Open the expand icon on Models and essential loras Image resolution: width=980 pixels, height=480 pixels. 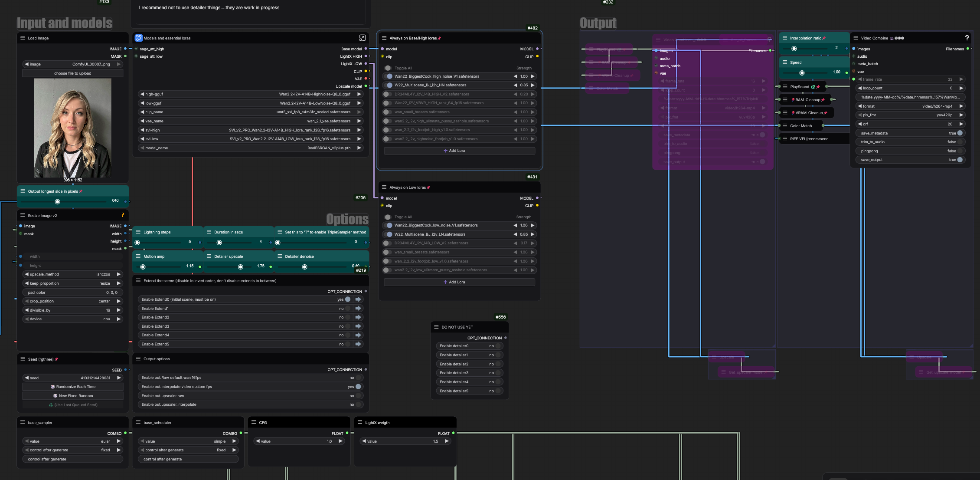click(x=362, y=38)
